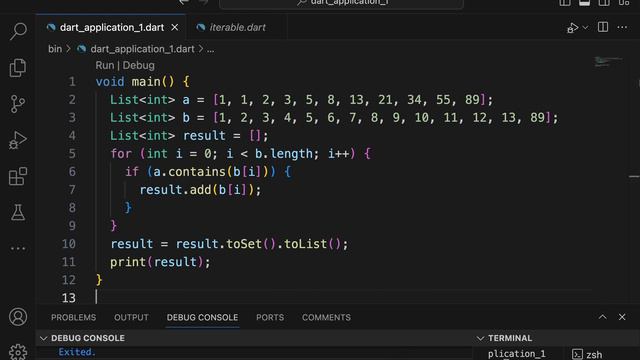
Task: Click the dart_application_1 command center search box
Action: click(341, 3)
